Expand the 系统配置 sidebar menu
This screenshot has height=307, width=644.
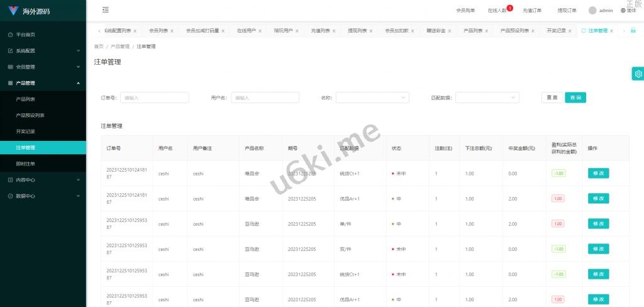pos(43,50)
